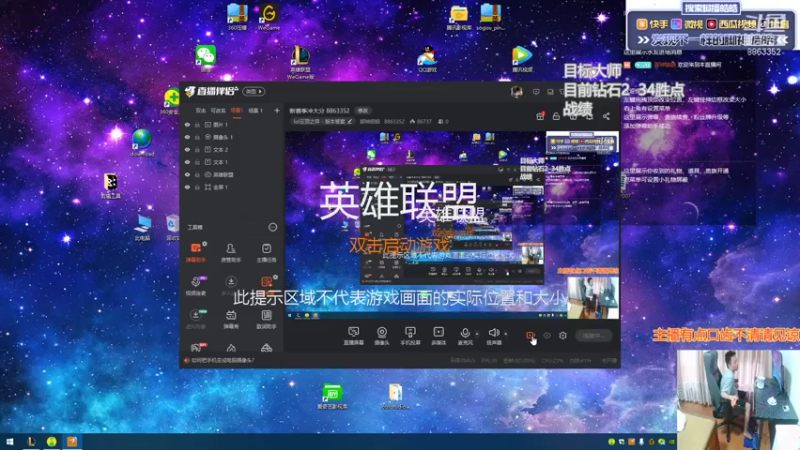Viewport: 800px width, 450px height.
Task: Select the 英雄联盟 source row
Action: click(x=231, y=174)
